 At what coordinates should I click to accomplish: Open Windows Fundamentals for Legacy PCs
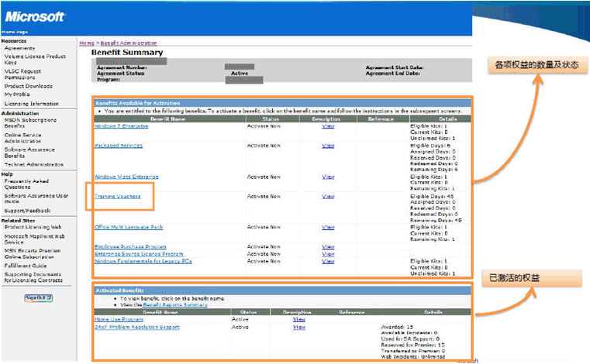[143, 261]
